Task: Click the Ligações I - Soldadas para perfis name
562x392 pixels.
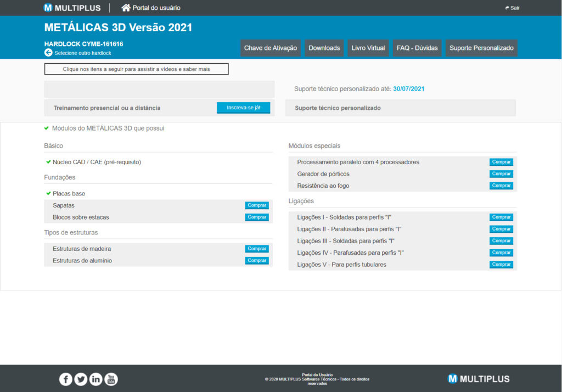Action: tap(344, 217)
